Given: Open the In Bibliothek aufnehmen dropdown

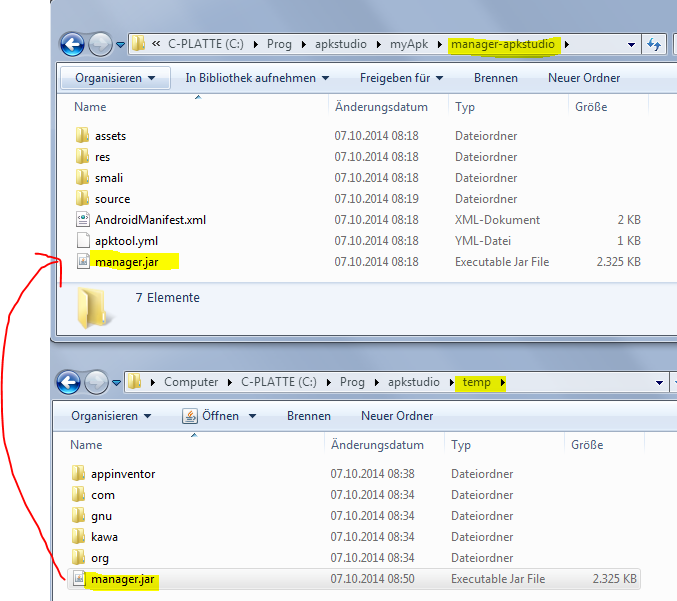Looking at the screenshot, I should [257, 78].
